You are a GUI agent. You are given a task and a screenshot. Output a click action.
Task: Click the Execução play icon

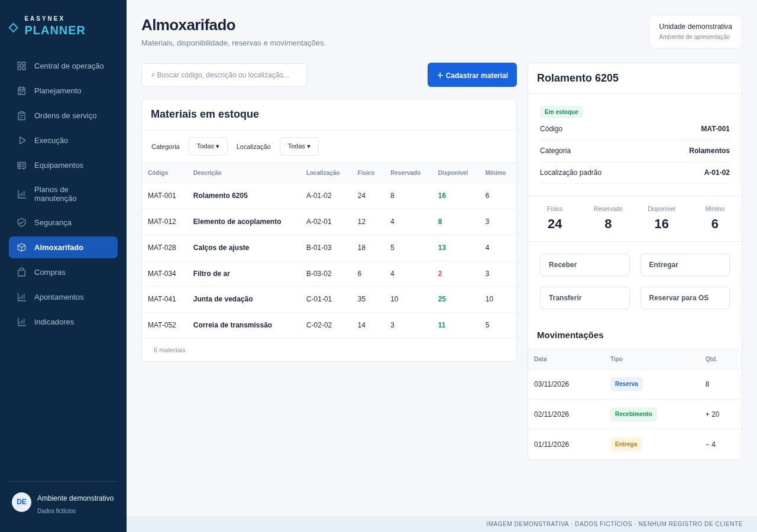(x=21, y=140)
